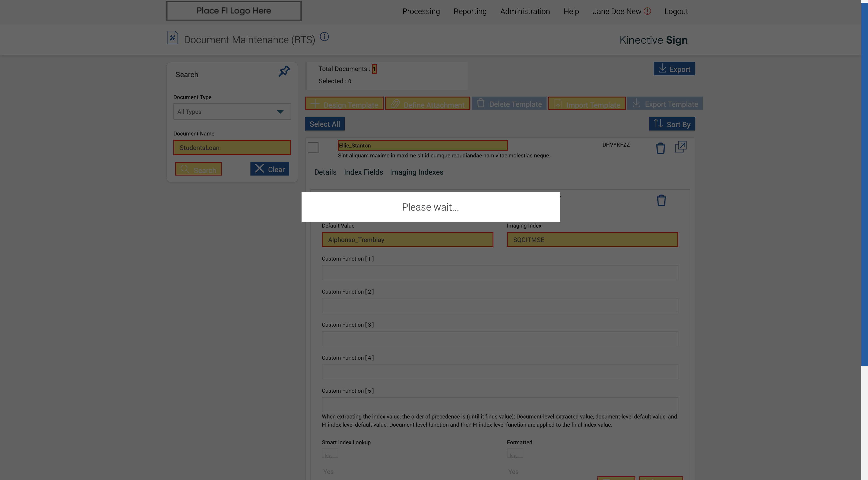Switch to the Imaging Indexes tab
The height and width of the screenshot is (480, 868).
click(416, 172)
